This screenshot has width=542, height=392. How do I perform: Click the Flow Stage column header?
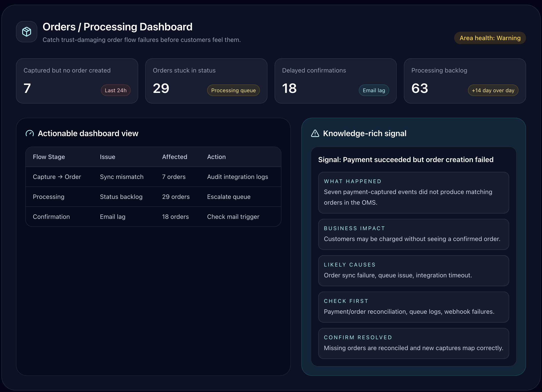(x=49, y=157)
